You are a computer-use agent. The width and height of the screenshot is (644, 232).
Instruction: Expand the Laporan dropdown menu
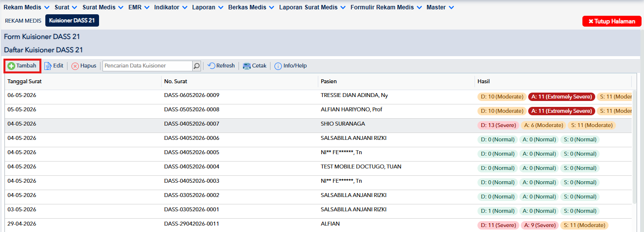point(207,7)
